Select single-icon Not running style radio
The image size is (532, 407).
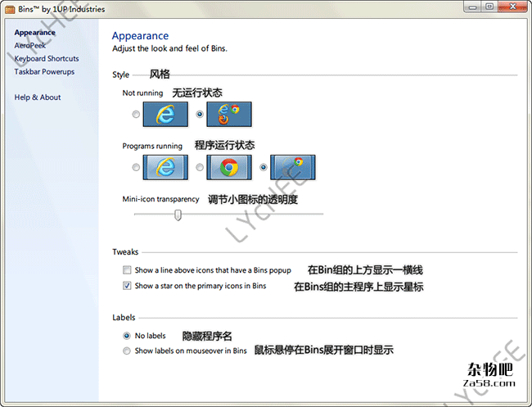click(x=136, y=115)
